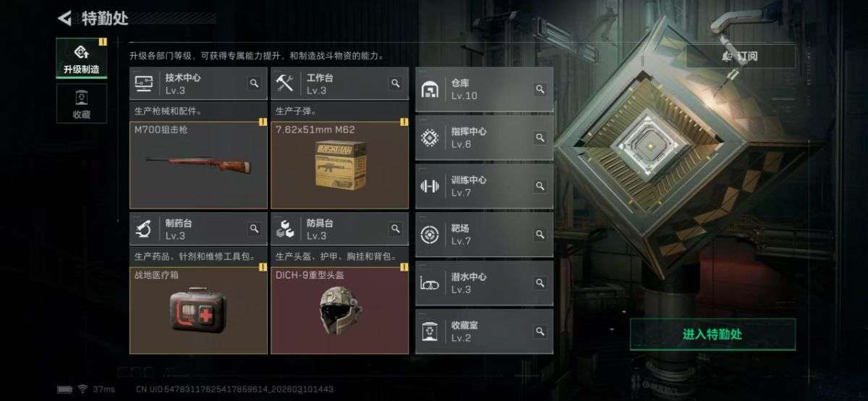Inspect 工作台 with its magnifier icon
The height and width of the screenshot is (401, 868).
(x=395, y=84)
